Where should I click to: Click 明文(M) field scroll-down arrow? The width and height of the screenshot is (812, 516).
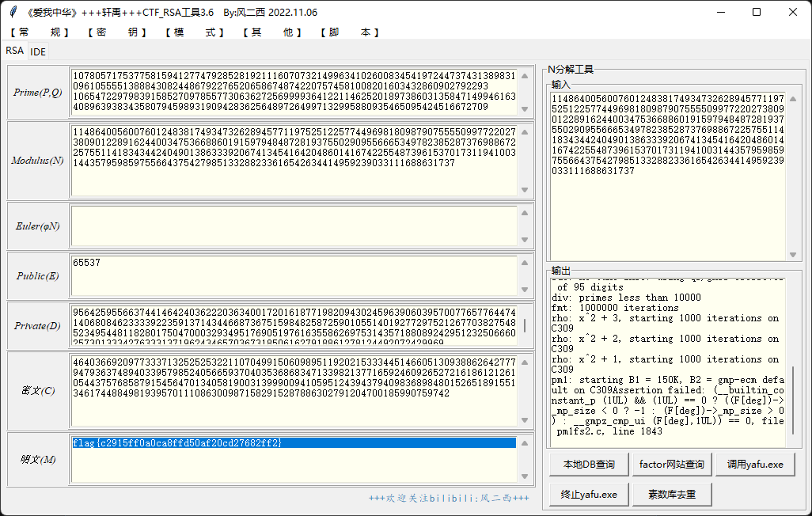point(525,476)
